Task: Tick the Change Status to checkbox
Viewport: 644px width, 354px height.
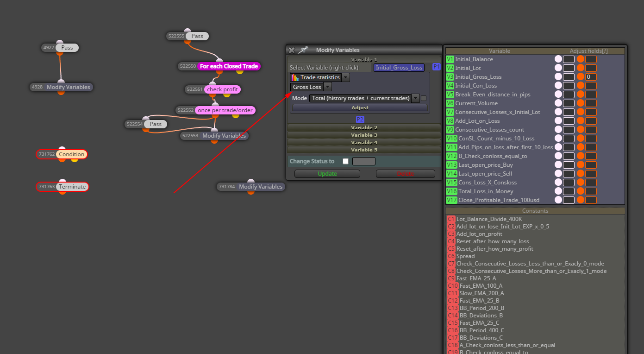Action: coord(345,161)
